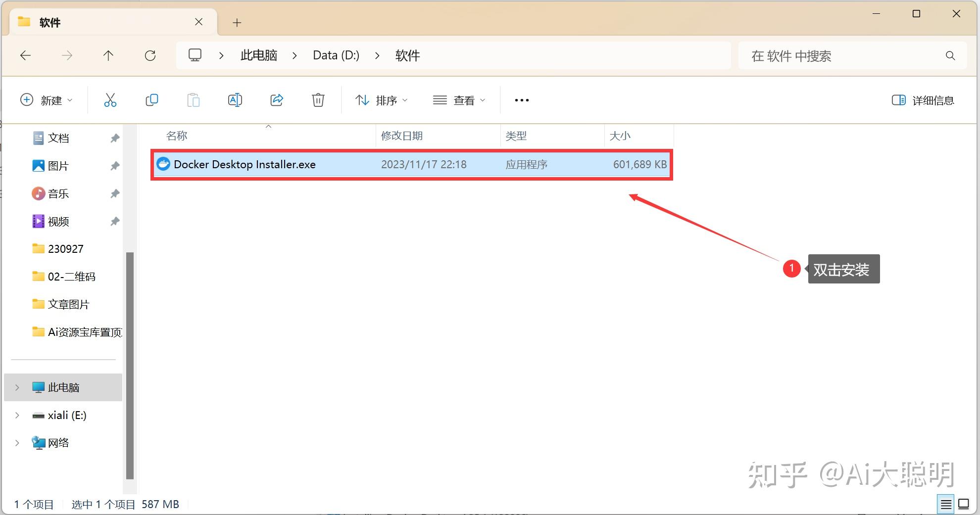Image resolution: width=980 pixels, height=515 pixels.
Task: Open 图片 in quick access
Action: (58, 166)
